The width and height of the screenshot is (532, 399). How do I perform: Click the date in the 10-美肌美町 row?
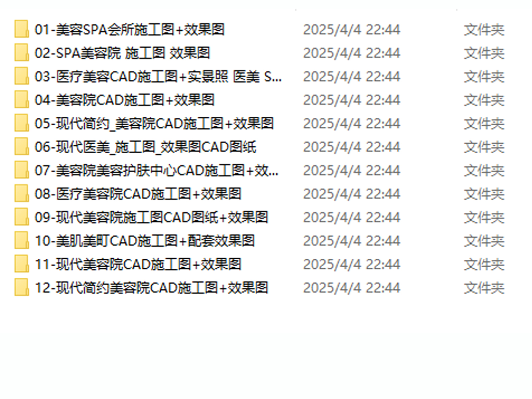point(351,241)
